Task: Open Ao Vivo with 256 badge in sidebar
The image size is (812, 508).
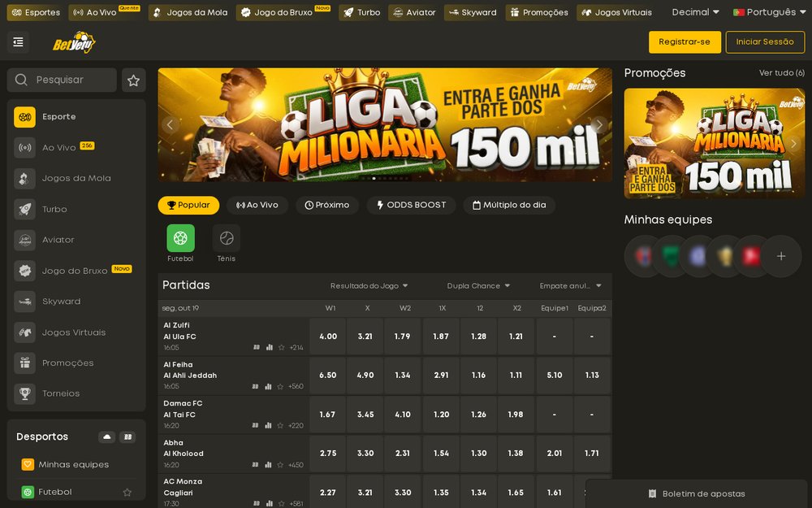Action: click(x=76, y=148)
